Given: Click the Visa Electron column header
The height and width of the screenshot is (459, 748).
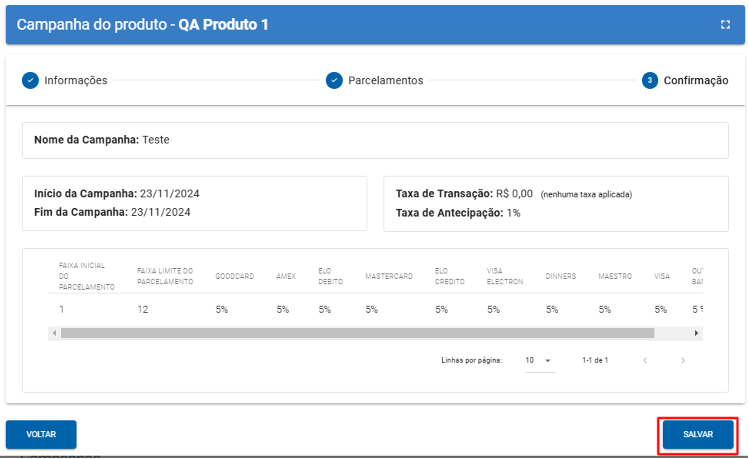Looking at the screenshot, I should pos(504,276).
